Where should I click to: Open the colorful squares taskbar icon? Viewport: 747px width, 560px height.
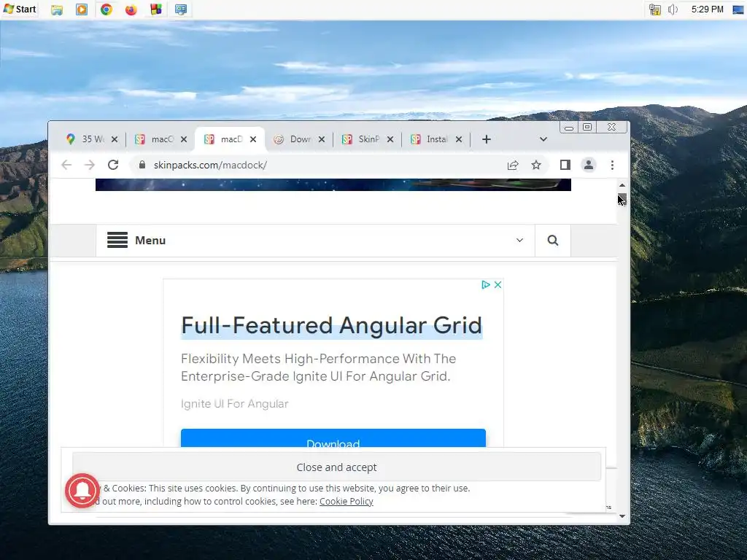[x=156, y=9]
